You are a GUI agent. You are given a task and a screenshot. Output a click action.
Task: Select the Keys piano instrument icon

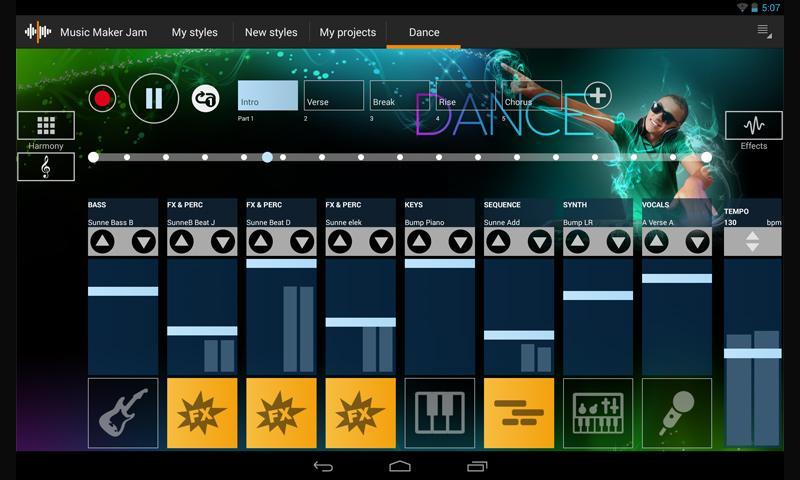pyautogui.click(x=440, y=413)
